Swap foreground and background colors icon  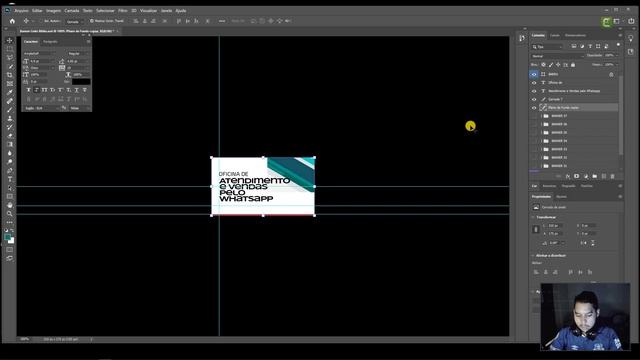[12, 231]
